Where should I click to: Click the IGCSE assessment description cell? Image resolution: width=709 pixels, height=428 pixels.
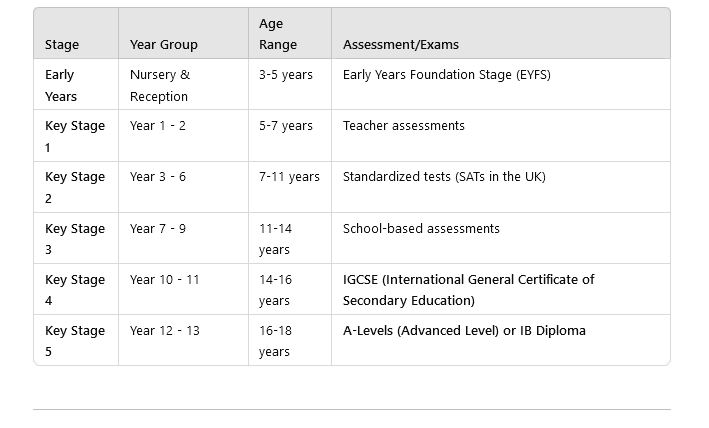point(501,289)
